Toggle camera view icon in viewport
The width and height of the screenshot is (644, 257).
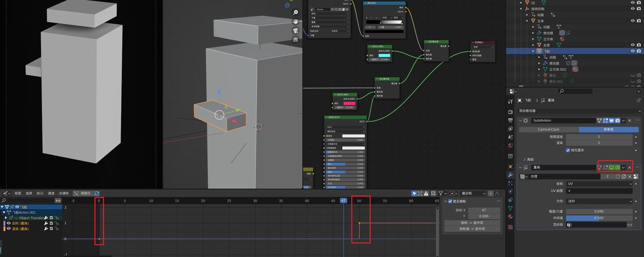[296, 30]
